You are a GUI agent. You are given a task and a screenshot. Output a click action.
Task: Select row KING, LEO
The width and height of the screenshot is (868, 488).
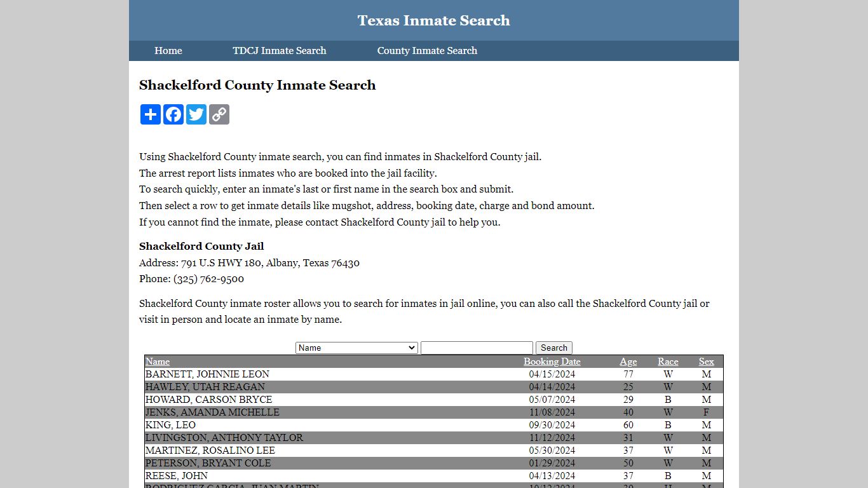pyautogui.click(x=434, y=425)
